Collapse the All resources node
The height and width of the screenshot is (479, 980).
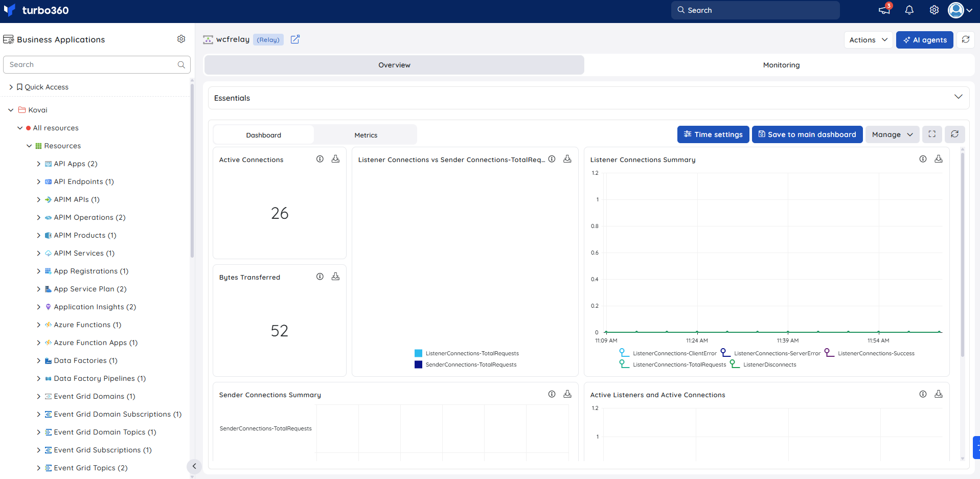click(x=20, y=128)
